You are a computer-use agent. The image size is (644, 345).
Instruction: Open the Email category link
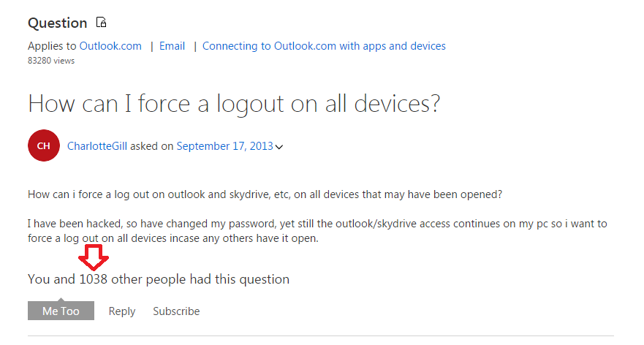(x=172, y=46)
